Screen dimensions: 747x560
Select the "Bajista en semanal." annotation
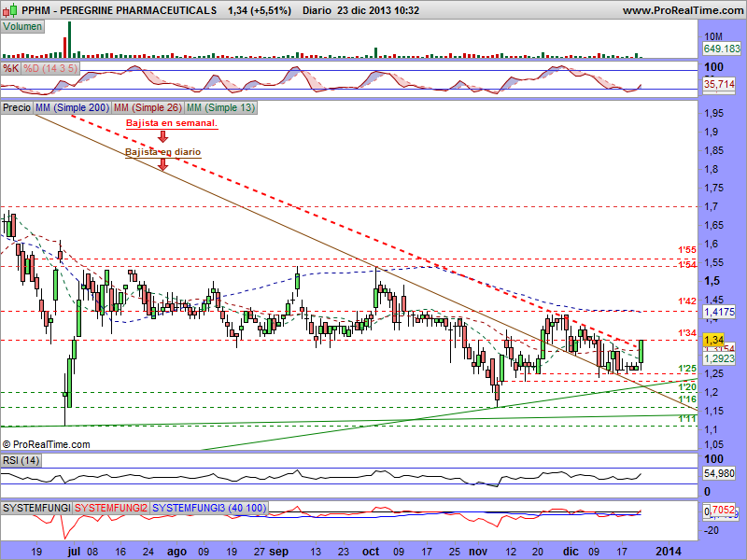pyautogui.click(x=172, y=123)
